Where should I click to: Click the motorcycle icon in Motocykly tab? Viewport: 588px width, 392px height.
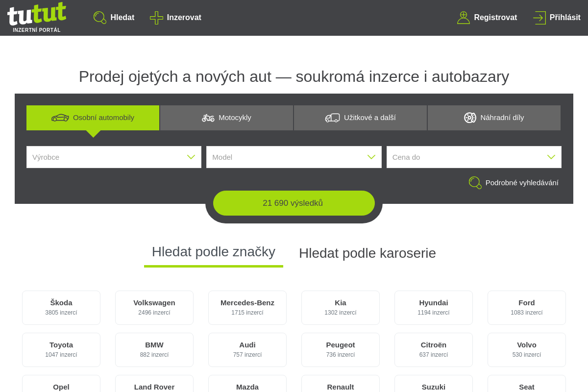(208, 118)
